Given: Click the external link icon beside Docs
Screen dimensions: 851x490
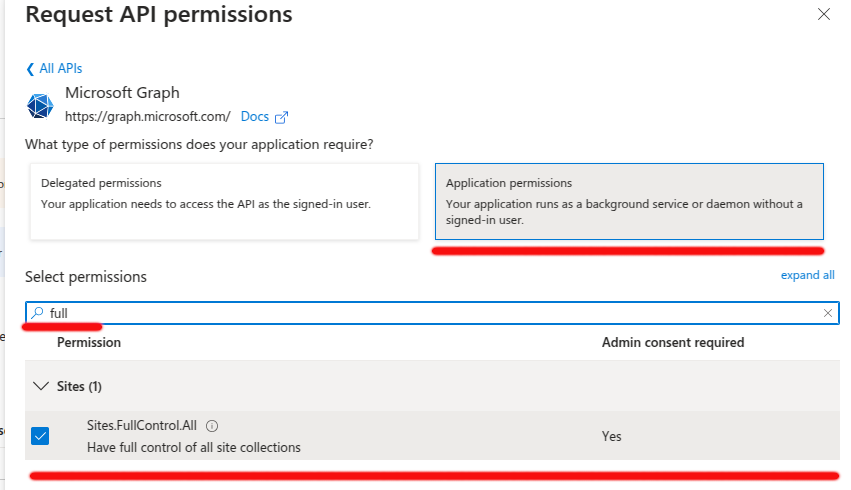Looking at the screenshot, I should point(281,117).
